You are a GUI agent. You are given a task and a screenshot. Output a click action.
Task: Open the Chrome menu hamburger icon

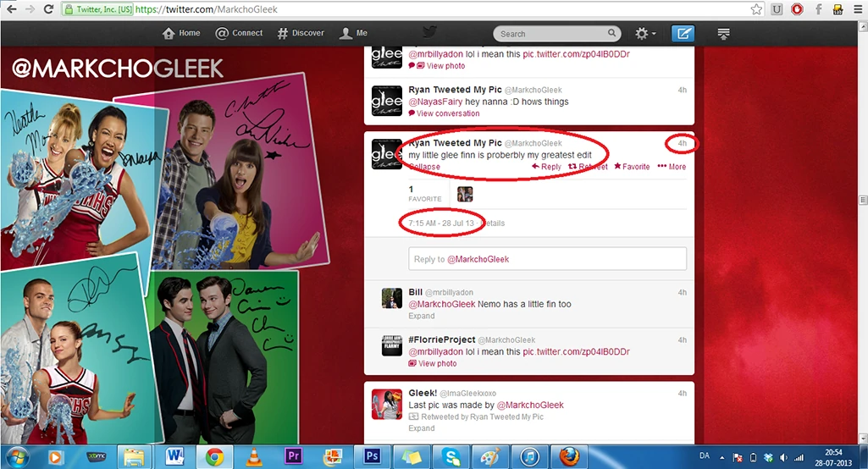[x=858, y=8]
